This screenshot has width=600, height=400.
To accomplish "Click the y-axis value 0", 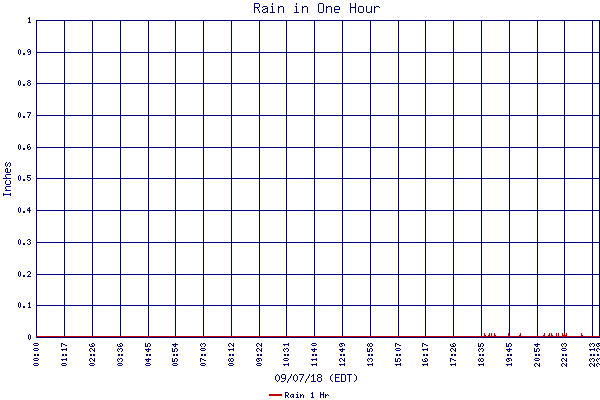I will pyautogui.click(x=29, y=337).
